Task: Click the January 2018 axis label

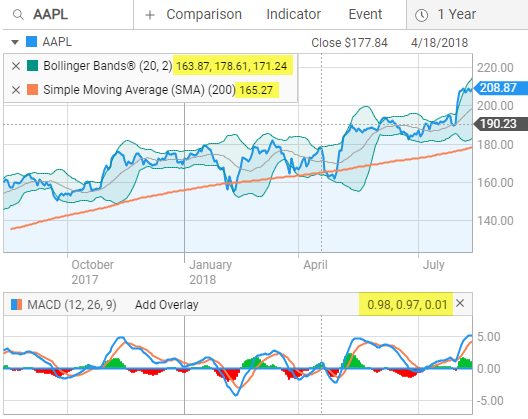Action: (210, 272)
